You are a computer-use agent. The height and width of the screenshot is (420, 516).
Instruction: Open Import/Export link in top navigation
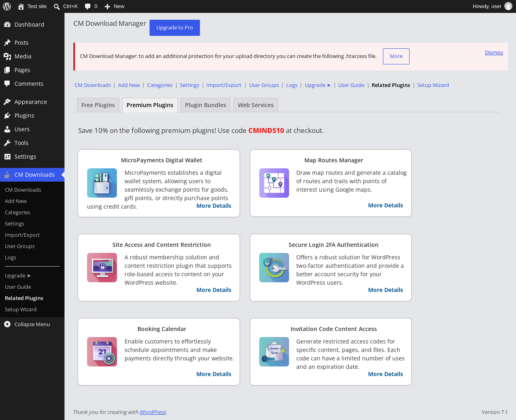point(224,85)
